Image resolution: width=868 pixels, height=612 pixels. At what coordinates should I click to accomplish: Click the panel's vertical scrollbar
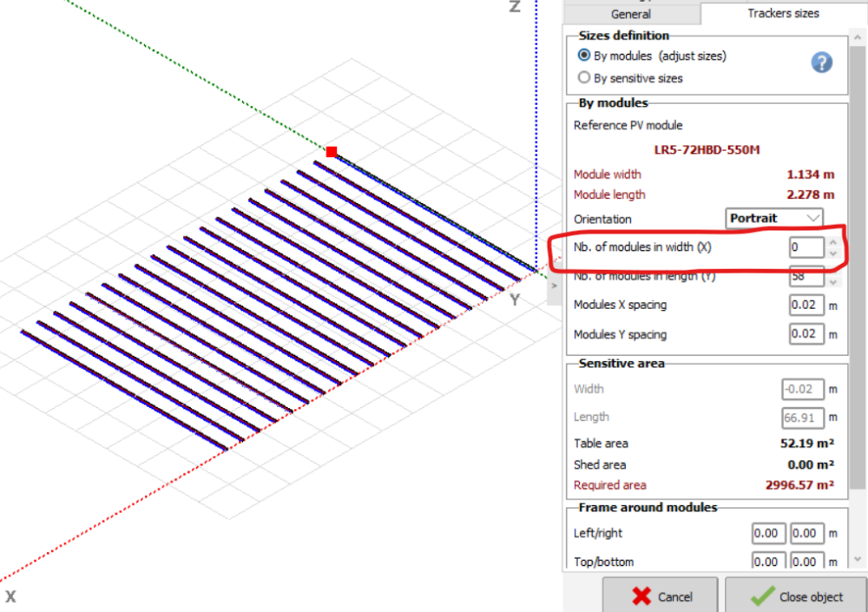858,260
